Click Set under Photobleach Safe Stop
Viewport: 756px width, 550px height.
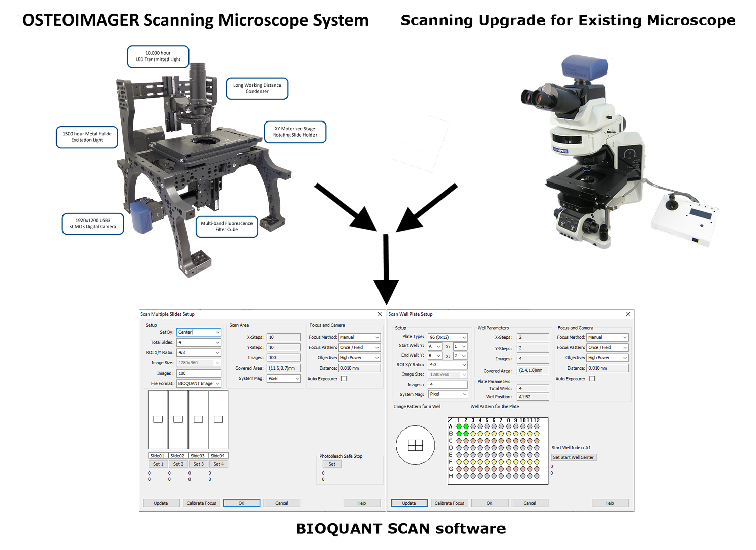pos(332,464)
